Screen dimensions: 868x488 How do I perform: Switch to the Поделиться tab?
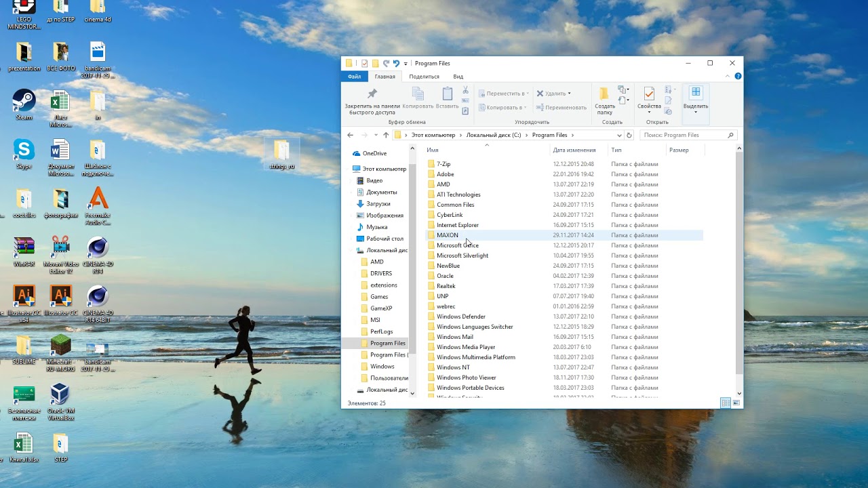[x=425, y=77]
